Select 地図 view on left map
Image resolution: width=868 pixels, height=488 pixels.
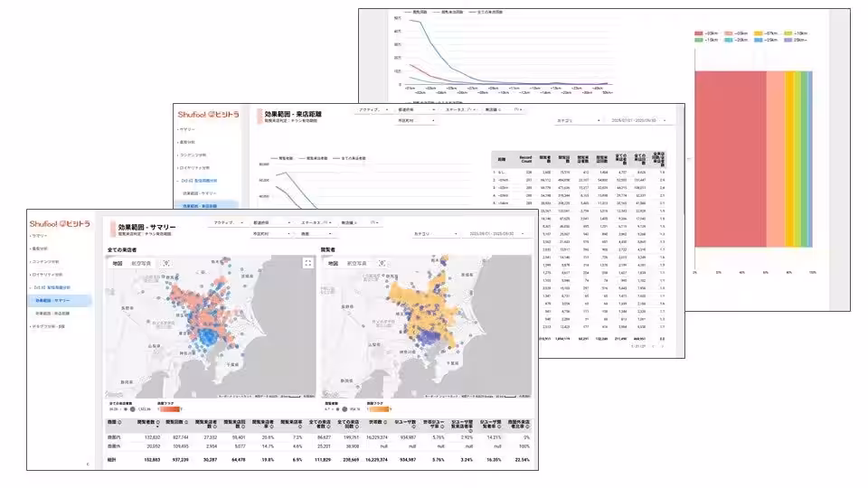pos(118,263)
